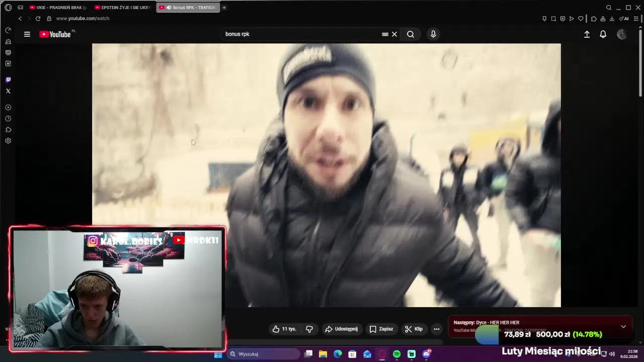This screenshot has height=362, width=644.
Task: Reload the YouTube page
Action: tap(38, 19)
